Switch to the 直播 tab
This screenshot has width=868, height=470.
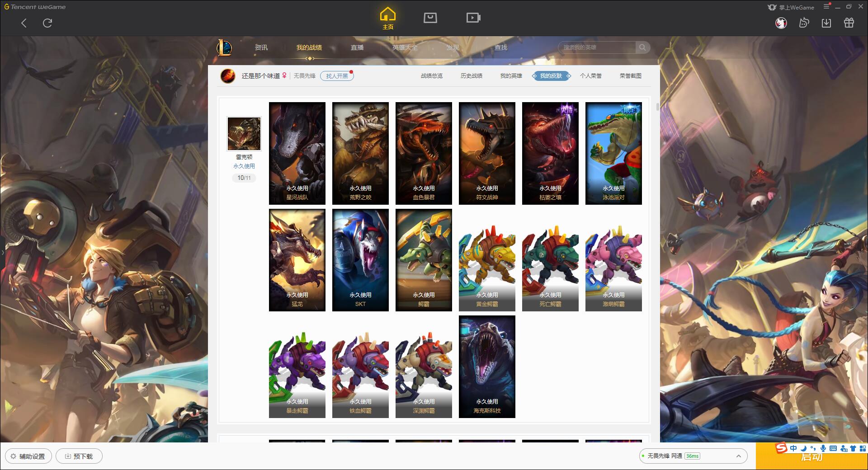click(357, 47)
